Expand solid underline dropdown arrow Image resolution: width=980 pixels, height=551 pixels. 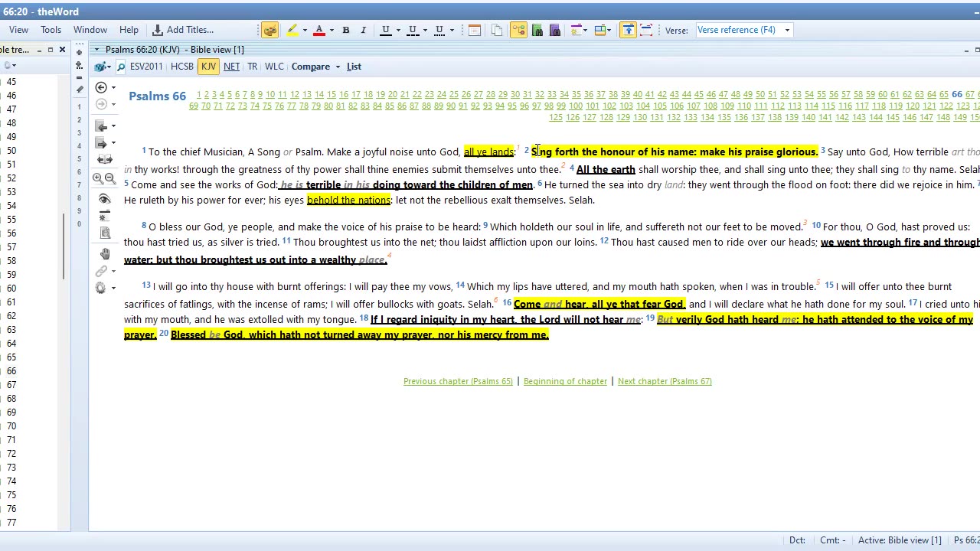(x=398, y=31)
